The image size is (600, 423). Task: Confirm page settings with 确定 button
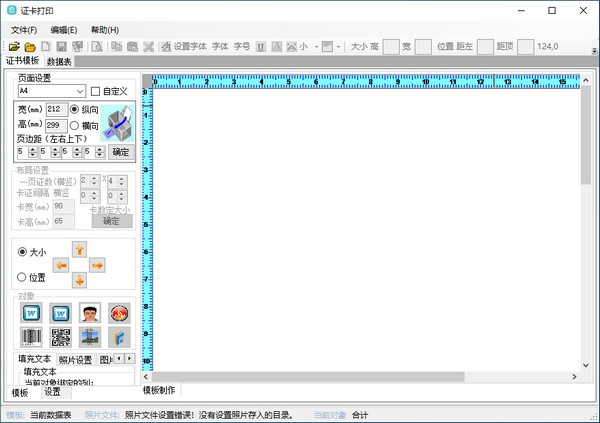coord(121,152)
